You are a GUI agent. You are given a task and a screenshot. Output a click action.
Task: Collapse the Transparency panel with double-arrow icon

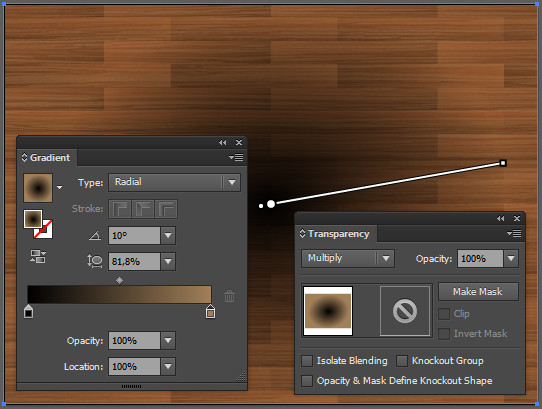[x=500, y=219]
